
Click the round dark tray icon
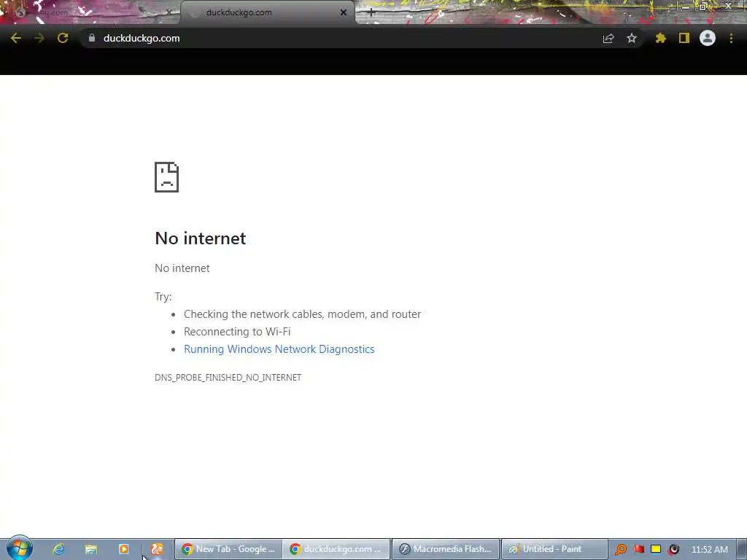pyautogui.click(x=673, y=549)
